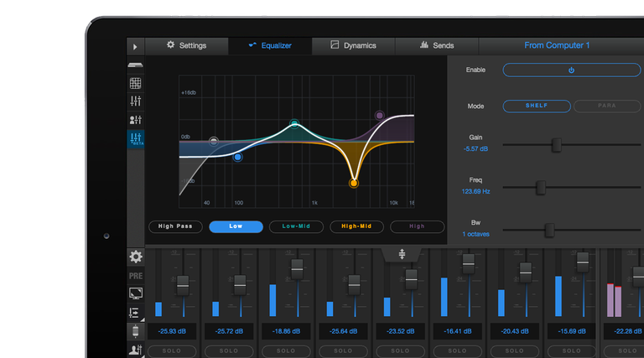Select the Low-Mid EQ band button

(296, 226)
